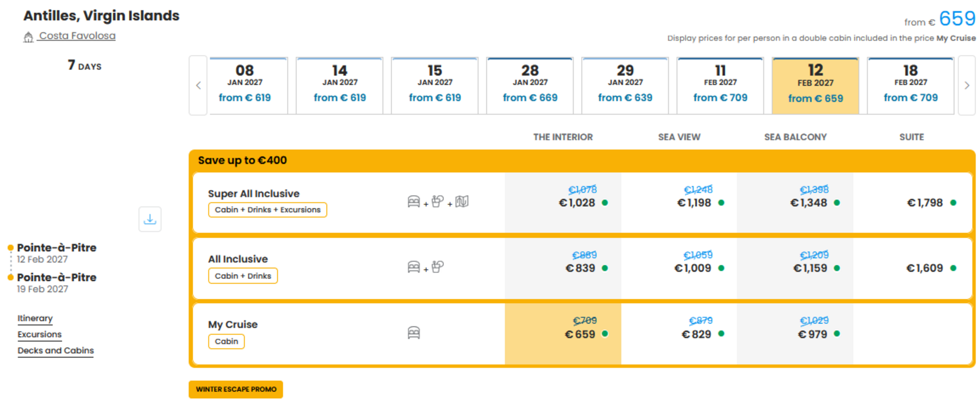980x401 pixels.
Task: Click the download itinerary icon
Action: 150,219
